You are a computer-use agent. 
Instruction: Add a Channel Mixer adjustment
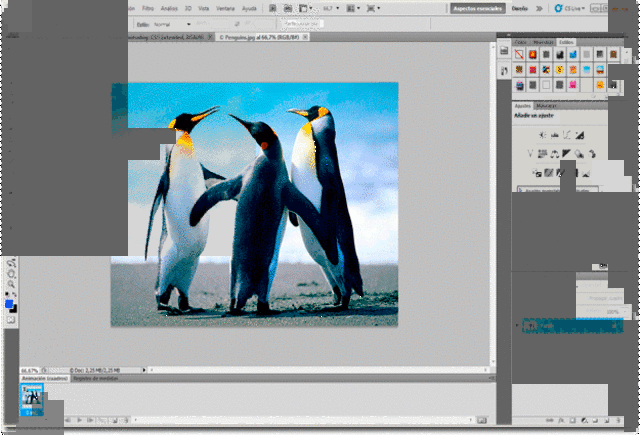(591, 154)
